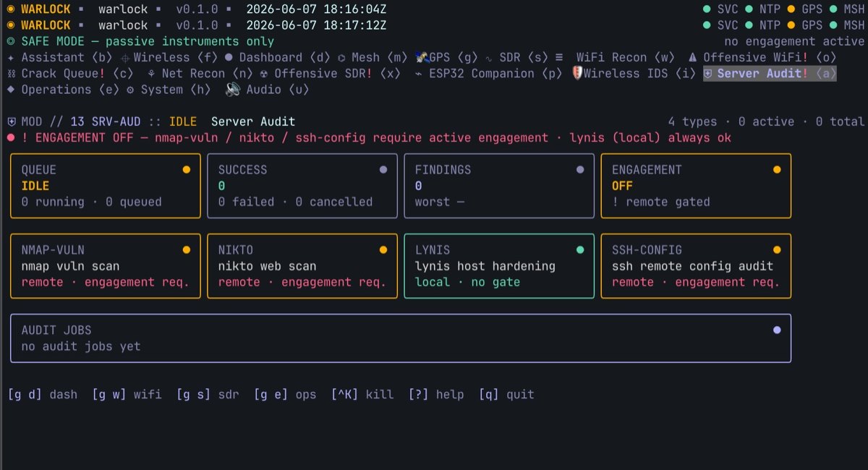The image size is (868, 470).
Task: Click the [g e] ops shortcut
Action: (x=285, y=395)
